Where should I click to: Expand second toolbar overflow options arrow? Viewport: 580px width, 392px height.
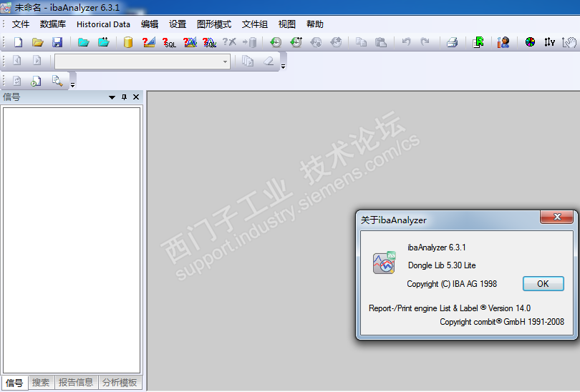tap(283, 67)
